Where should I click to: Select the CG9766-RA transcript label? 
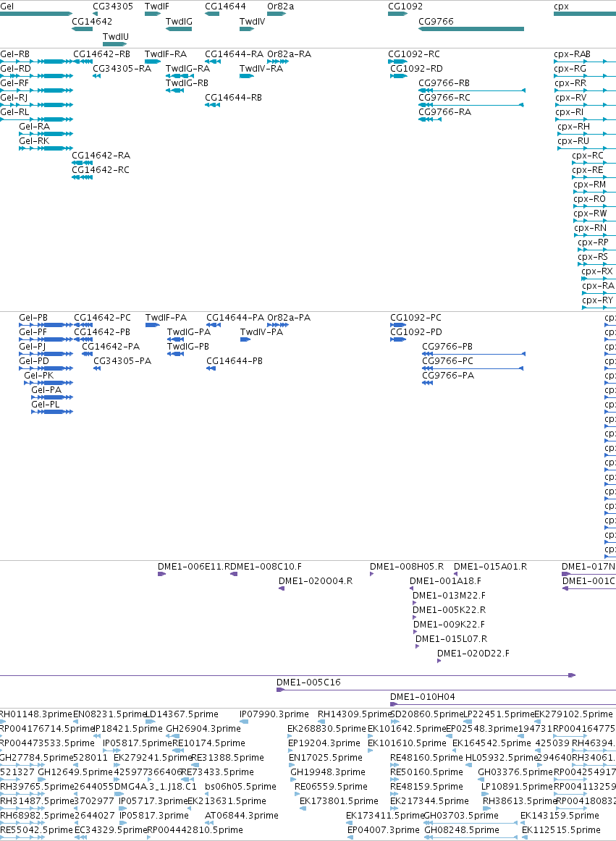click(445, 112)
